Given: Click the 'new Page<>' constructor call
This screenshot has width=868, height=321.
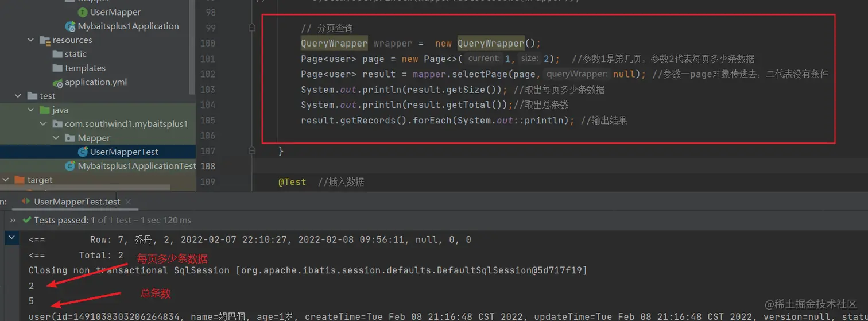Looking at the screenshot, I should click(432, 59).
